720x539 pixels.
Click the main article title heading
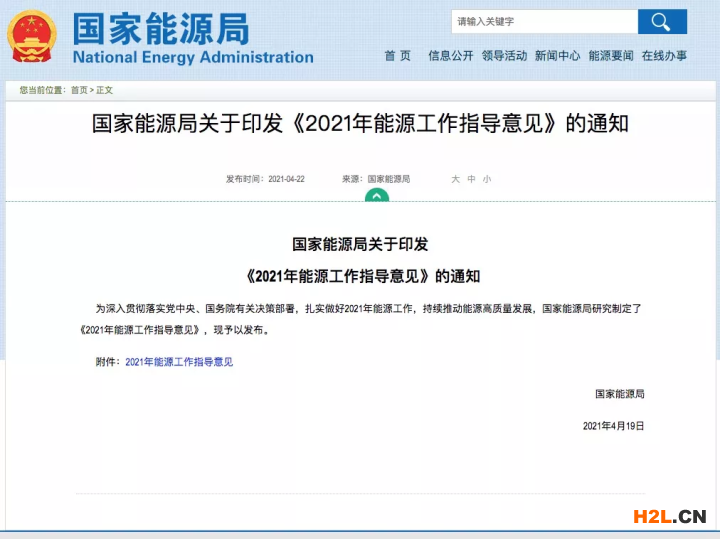click(x=360, y=125)
